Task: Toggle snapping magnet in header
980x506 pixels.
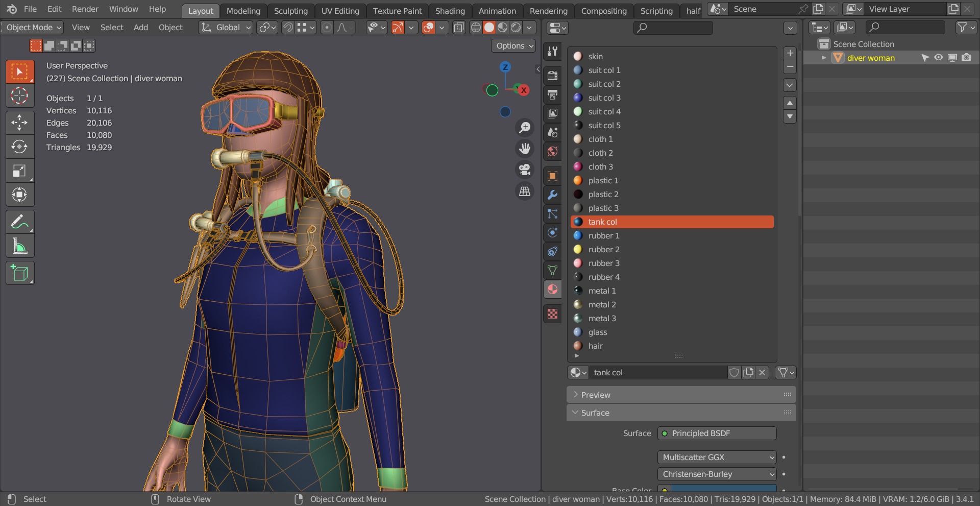Action: tap(288, 28)
